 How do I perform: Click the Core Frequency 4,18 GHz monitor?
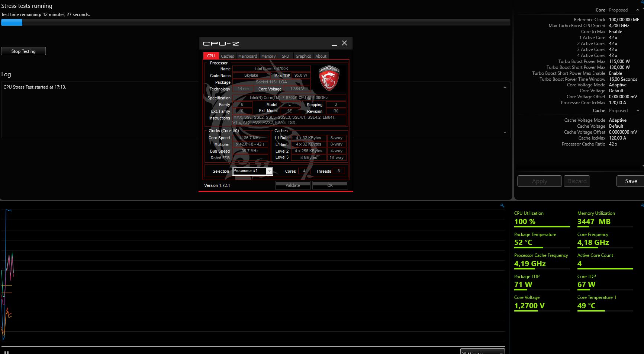pyautogui.click(x=605, y=240)
